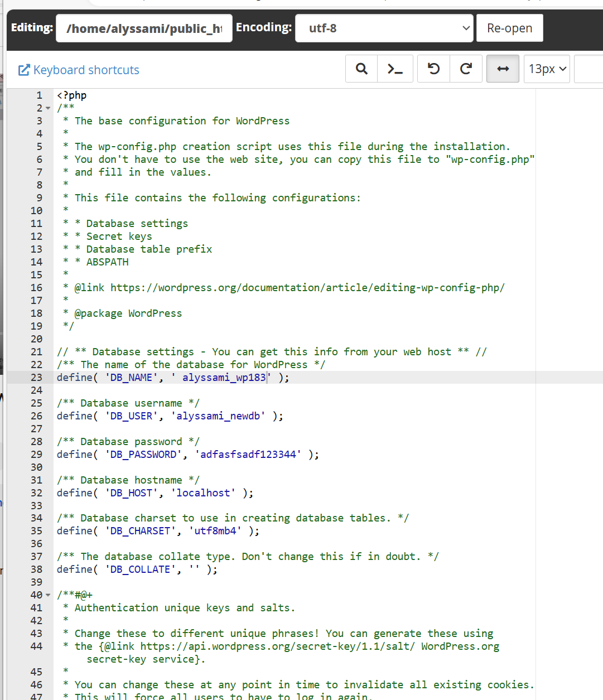Click the text 'alyssami_newdb' on line 26
603x700 pixels.
(218, 416)
